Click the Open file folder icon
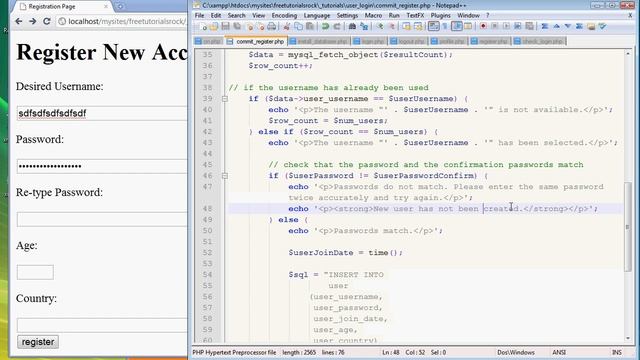Image resolution: width=640 pixels, height=360 pixels. pyautogui.click(x=214, y=27)
